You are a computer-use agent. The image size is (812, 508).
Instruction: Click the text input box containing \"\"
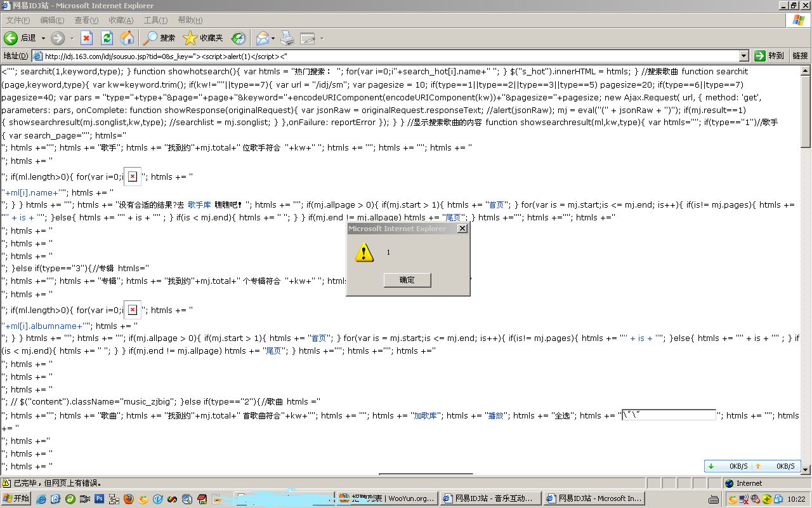pos(669,415)
